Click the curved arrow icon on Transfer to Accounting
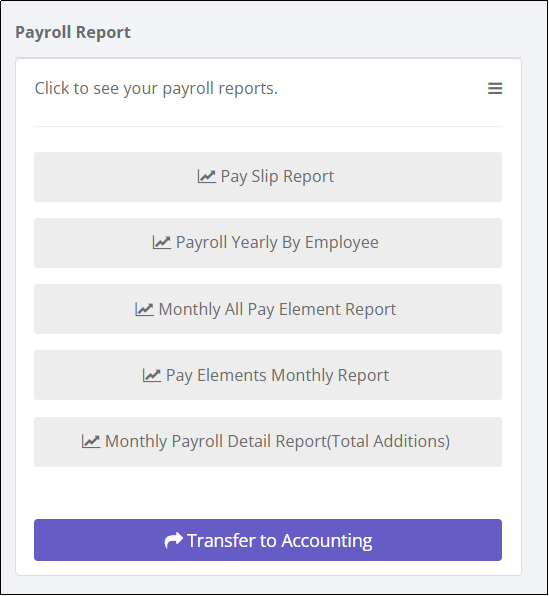The image size is (549, 596). (173, 540)
